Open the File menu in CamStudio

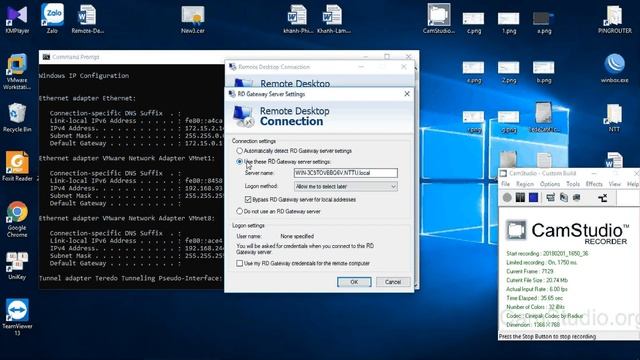point(505,184)
